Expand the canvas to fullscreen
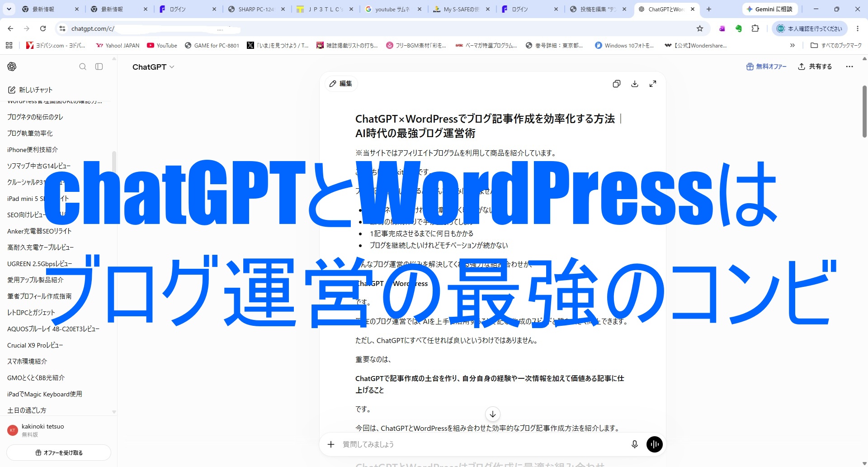This screenshot has height=467, width=868. tap(653, 84)
